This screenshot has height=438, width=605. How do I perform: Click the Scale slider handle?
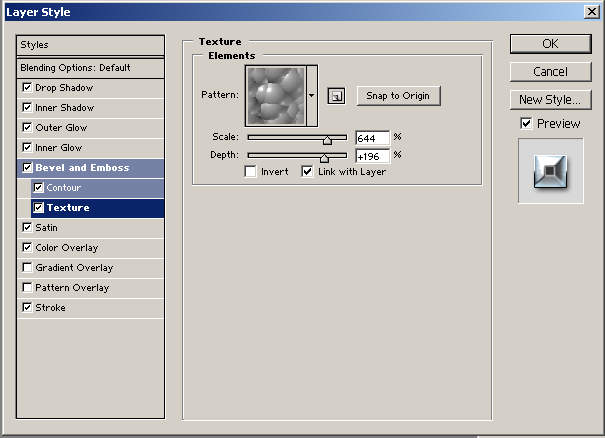coord(327,140)
